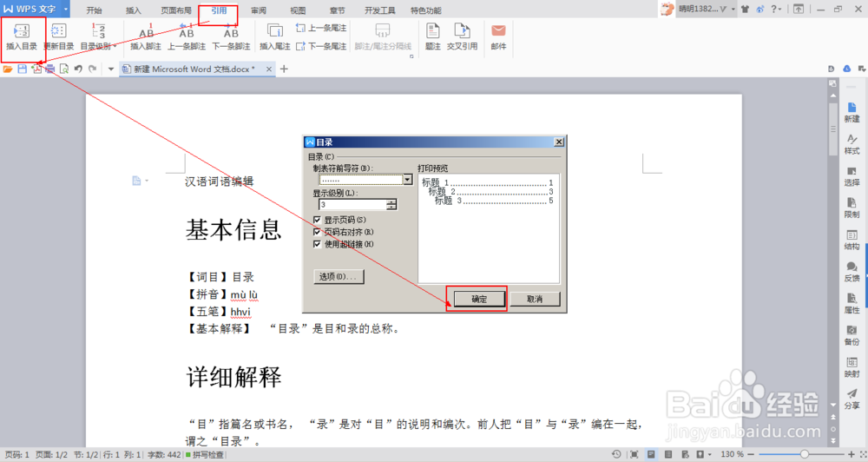Click the print icon in quick toolbar

pyautogui.click(x=50, y=69)
